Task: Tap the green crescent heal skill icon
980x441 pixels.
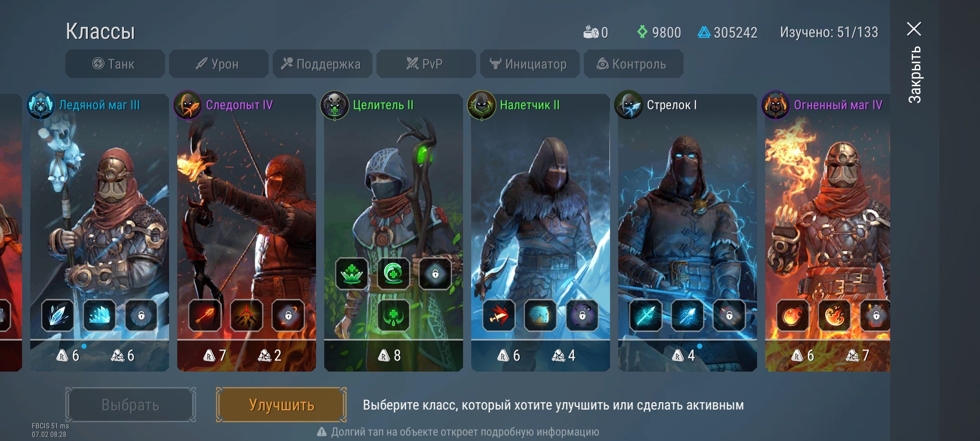Action: point(393,274)
